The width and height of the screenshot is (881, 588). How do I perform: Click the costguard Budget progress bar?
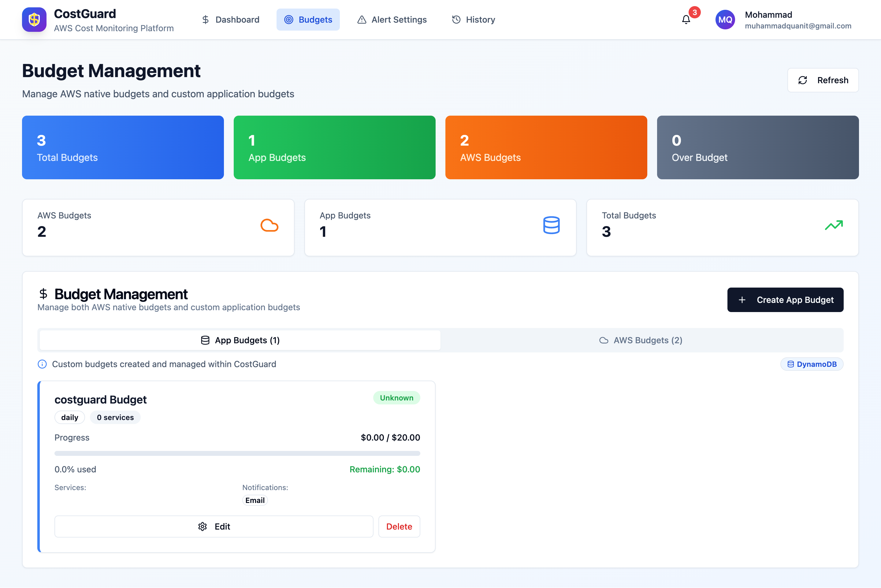coord(237,453)
